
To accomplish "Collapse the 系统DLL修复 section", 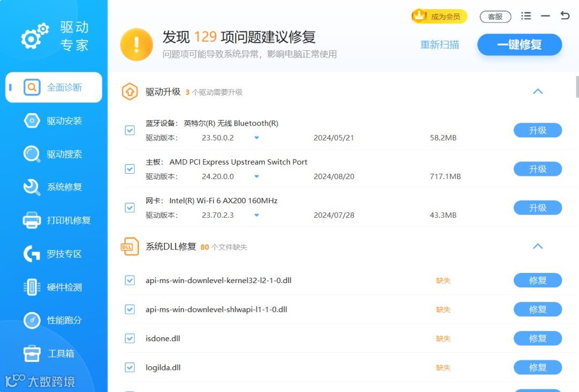I will pos(538,246).
